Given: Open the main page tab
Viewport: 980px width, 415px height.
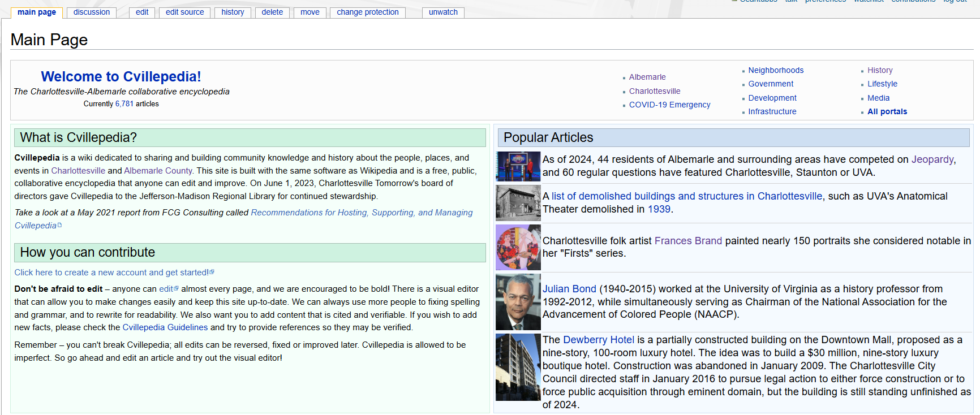Looking at the screenshot, I should (37, 12).
